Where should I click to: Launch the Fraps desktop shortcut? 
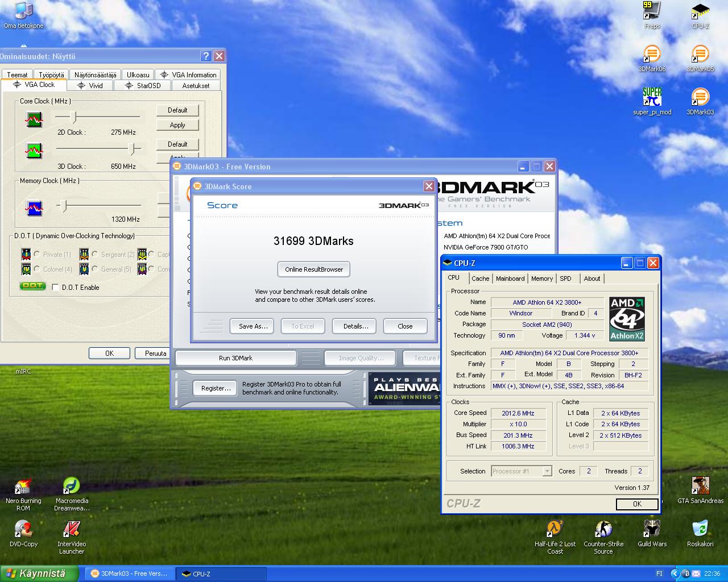(x=652, y=15)
